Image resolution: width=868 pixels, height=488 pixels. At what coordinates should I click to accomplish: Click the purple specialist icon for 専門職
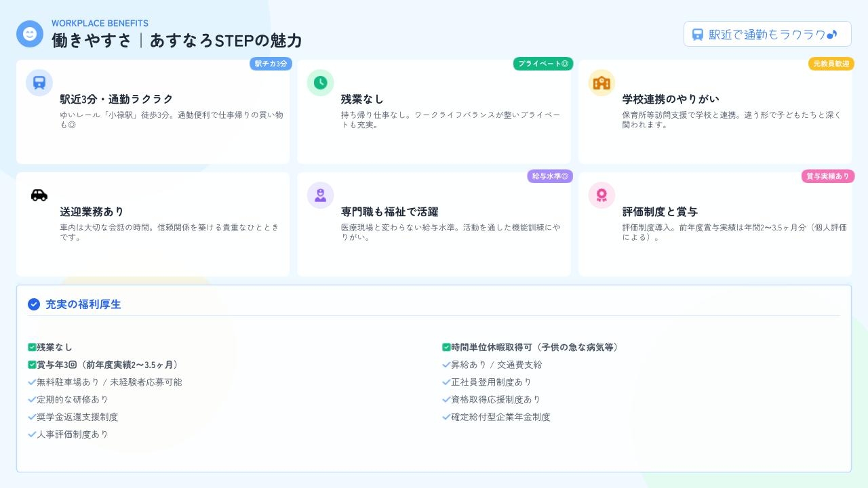pos(320,195)
